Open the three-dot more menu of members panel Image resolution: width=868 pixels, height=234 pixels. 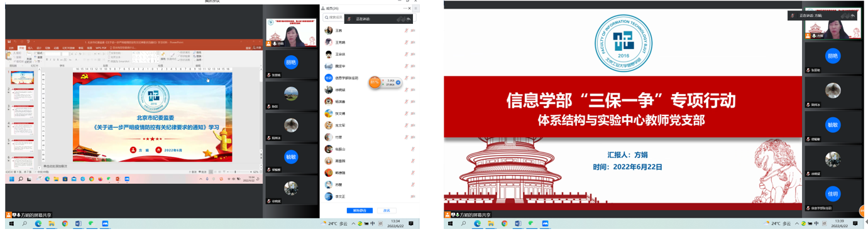(x=405, y=8)
